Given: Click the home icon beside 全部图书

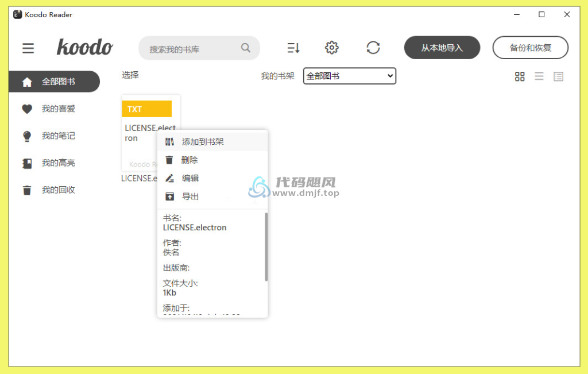Looking at the screenshot, I should 27,82.
